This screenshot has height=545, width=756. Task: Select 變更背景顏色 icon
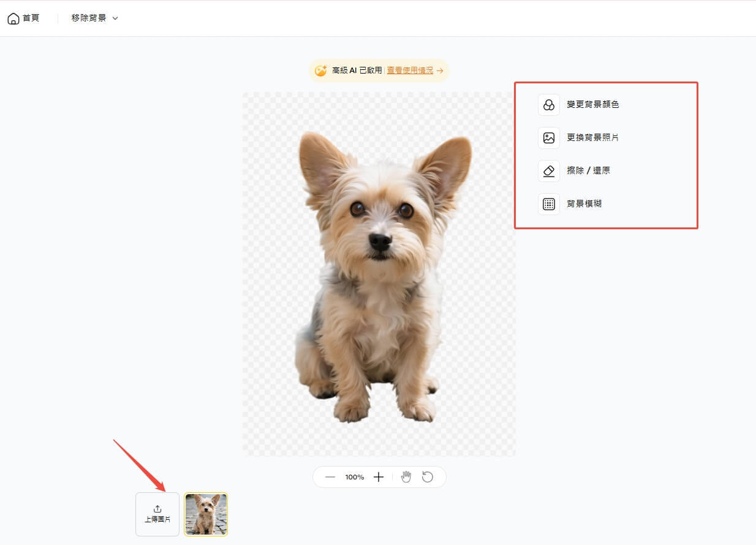point(549,105)
